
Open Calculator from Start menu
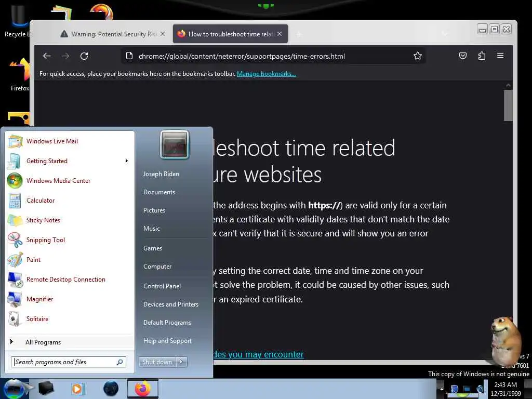(x=70, y=200)
